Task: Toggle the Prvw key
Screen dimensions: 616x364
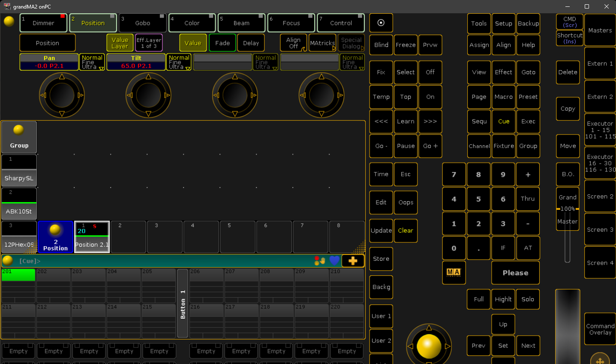Action: [x=430, y=45]
